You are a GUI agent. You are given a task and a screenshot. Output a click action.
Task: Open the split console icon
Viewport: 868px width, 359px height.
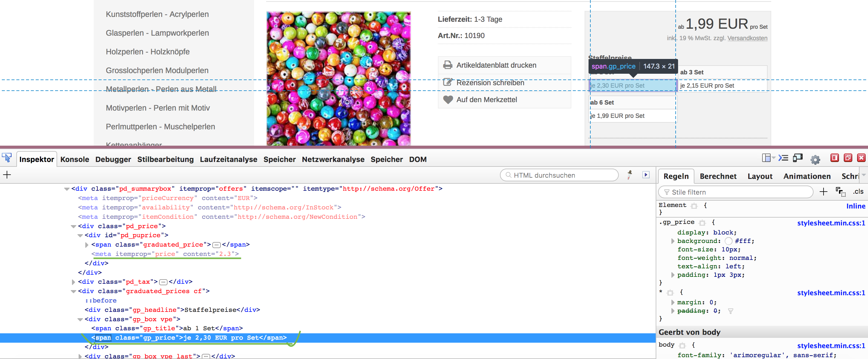(x=783, y=158)
